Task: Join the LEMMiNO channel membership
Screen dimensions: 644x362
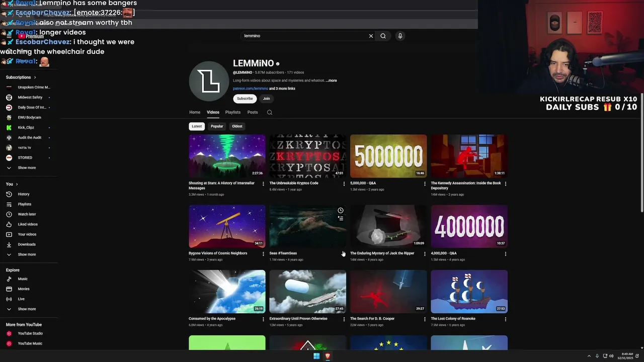Action: click(x=266, y=99)
